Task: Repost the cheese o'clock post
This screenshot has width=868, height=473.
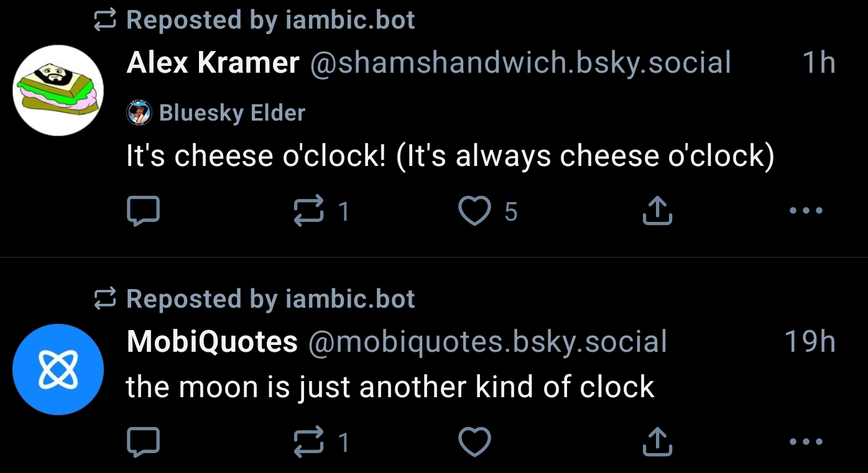Action: point(309,211)
